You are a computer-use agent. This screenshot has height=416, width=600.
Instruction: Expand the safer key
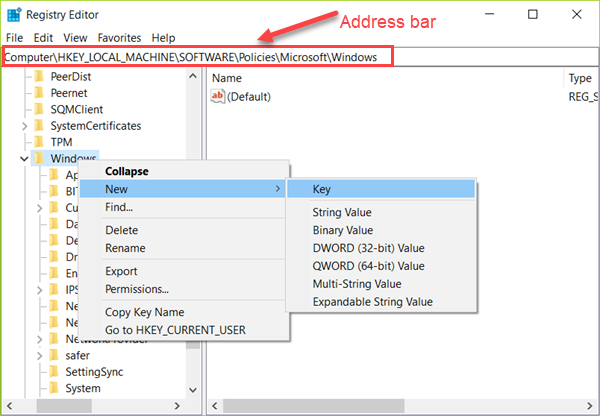40,356
